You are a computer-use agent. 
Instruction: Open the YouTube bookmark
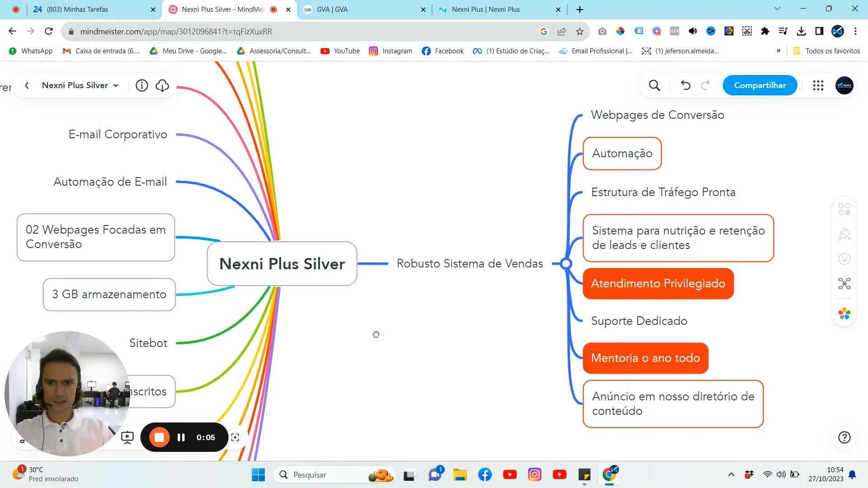[x=340, y=51]
